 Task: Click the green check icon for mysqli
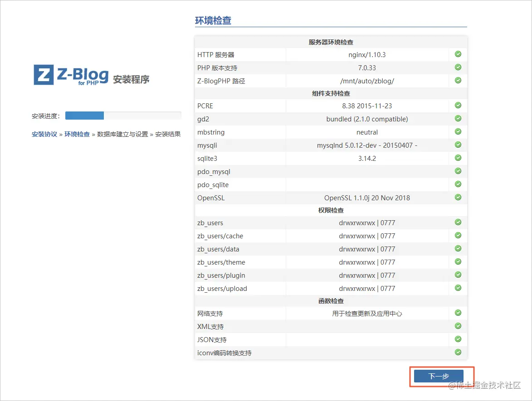click(458, 145)
